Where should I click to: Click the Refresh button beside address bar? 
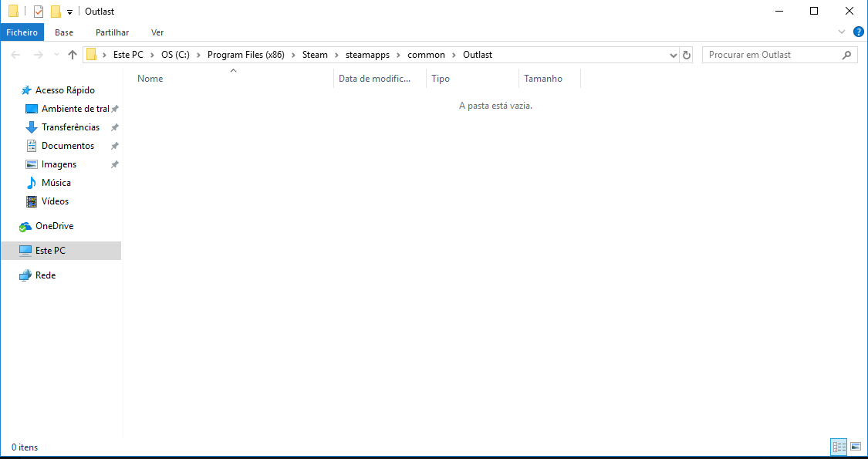click(x=687, y=55)
